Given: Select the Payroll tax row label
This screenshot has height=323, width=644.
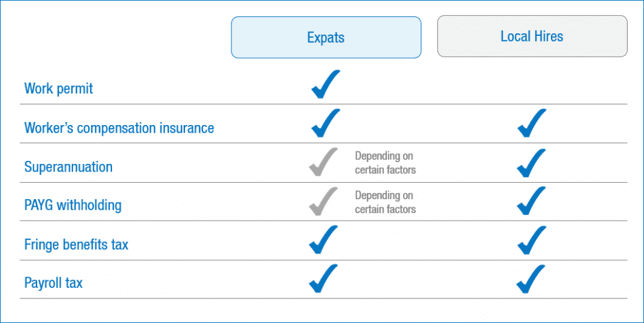Looking at the screenshot, I should pos(53,283).
